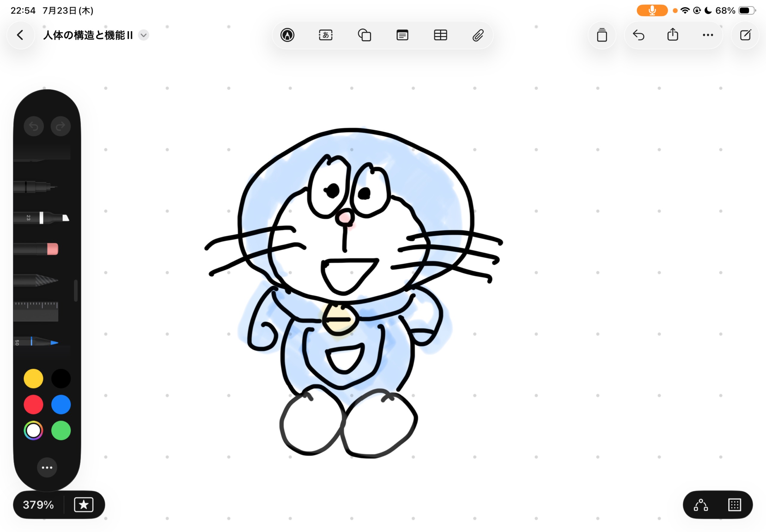
Task: Tap the star favorite button
Action: [84, 505]
